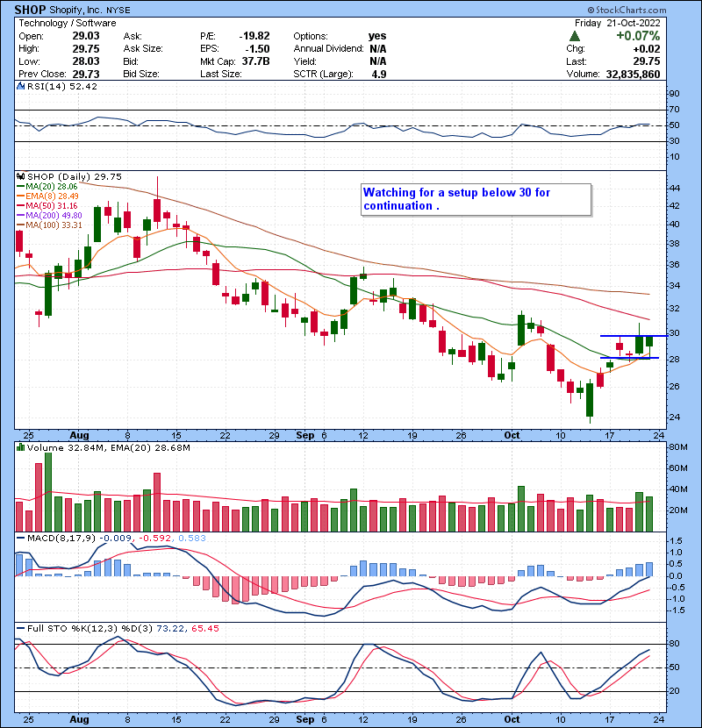The width and height of the screenshot is (702, 728).
Task: Click the Low value 28.03
Action: [x=86, y=61]
